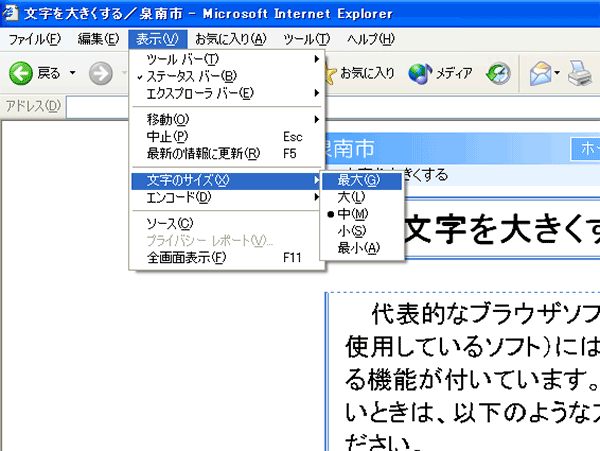
Task: Open the ヘルプ(H) menu
Action: 371,39
